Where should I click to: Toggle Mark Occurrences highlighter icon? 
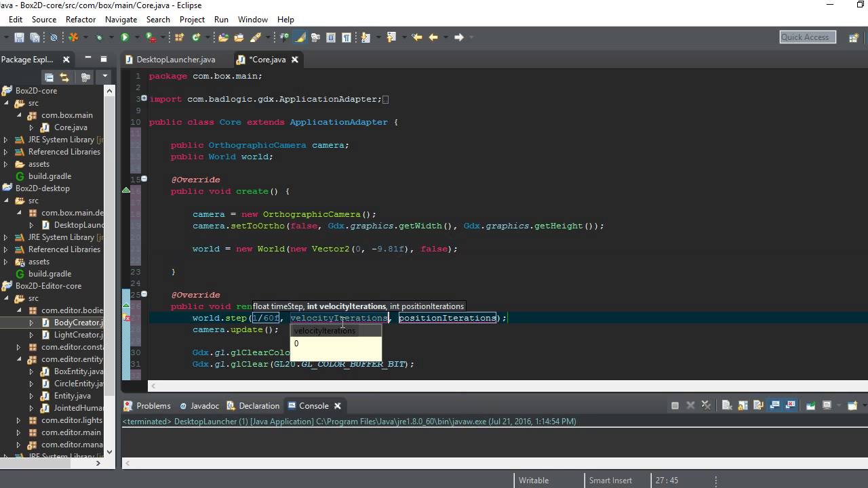[x=300, y=37]
